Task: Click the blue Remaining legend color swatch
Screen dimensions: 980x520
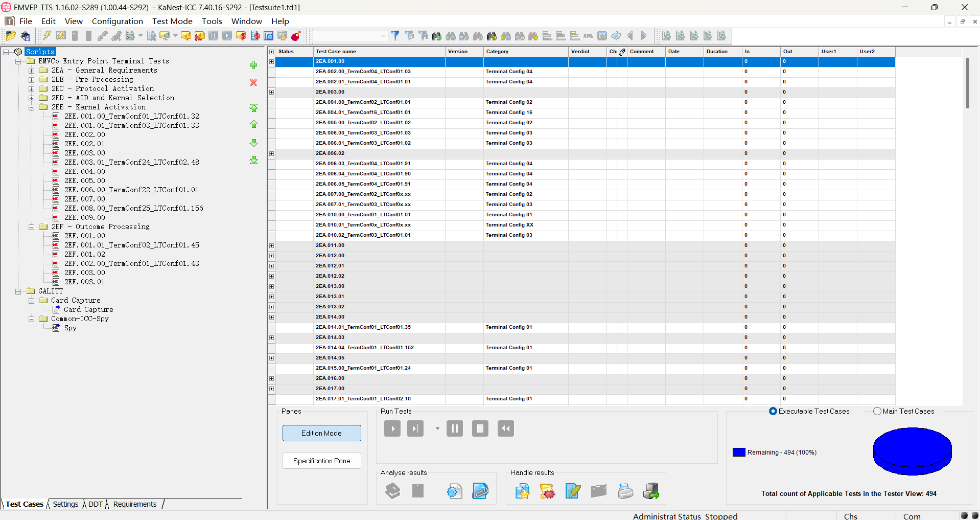Action: 738,453
